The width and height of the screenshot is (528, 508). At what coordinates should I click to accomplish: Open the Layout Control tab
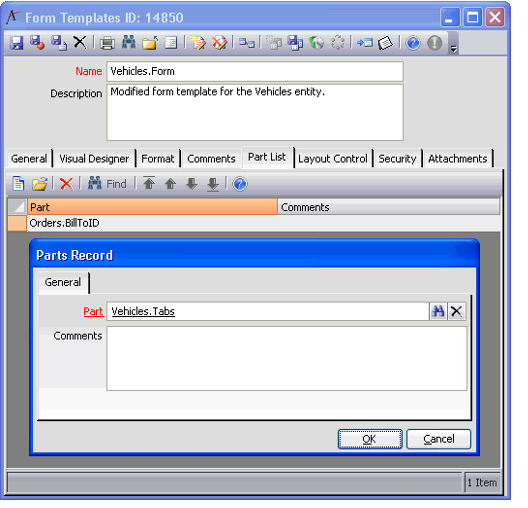tap(333, 159)
